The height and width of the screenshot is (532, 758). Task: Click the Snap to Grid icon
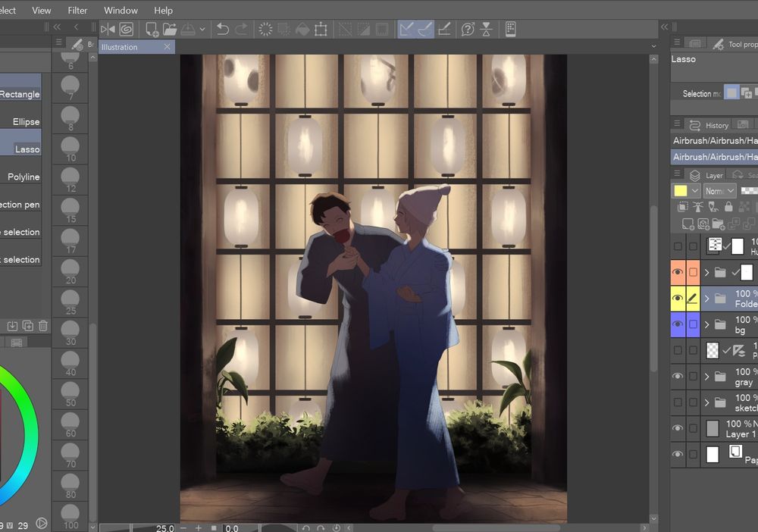(443, 30)
